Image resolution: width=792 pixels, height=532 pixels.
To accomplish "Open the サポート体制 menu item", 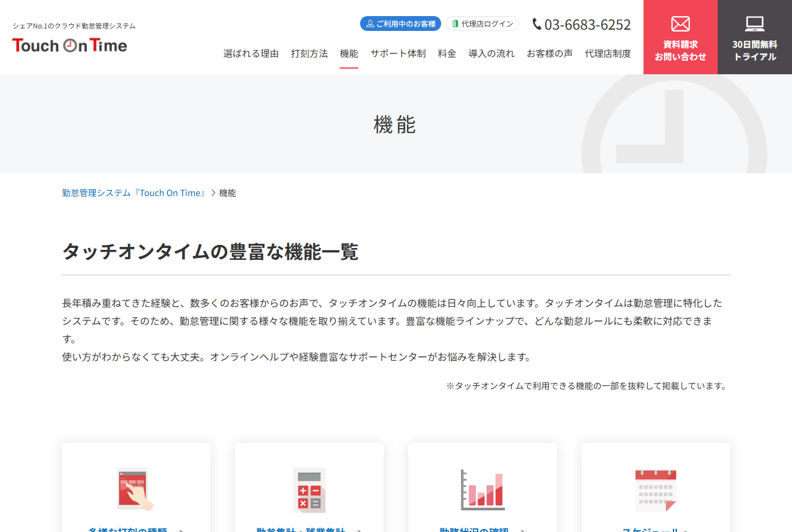I will coord(398,53).
